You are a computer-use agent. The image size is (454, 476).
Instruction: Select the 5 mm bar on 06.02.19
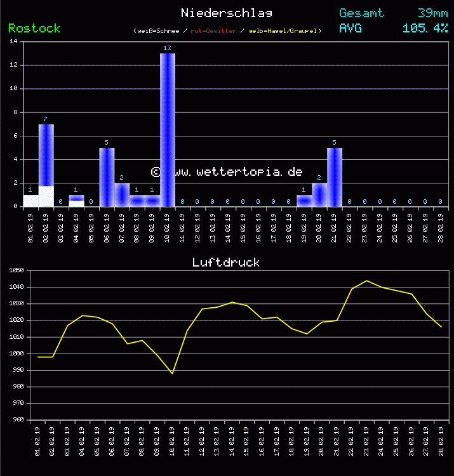[x=107, y=178]
